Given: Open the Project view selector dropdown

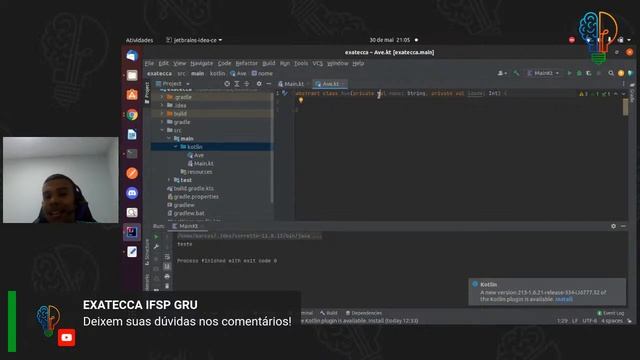Looking at the screenshot, I should 173,84.
